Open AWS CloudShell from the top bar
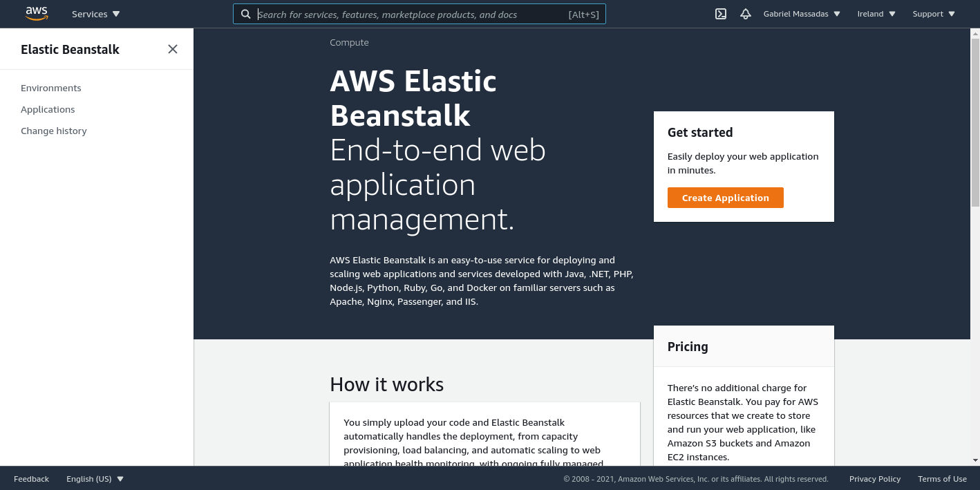 pos(720,14)
